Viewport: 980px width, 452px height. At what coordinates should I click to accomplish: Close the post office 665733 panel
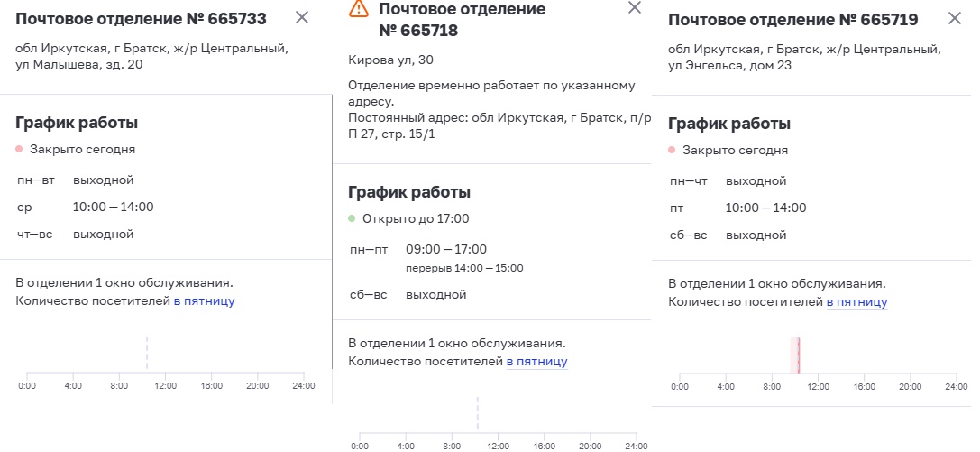[x=302, y=17]
